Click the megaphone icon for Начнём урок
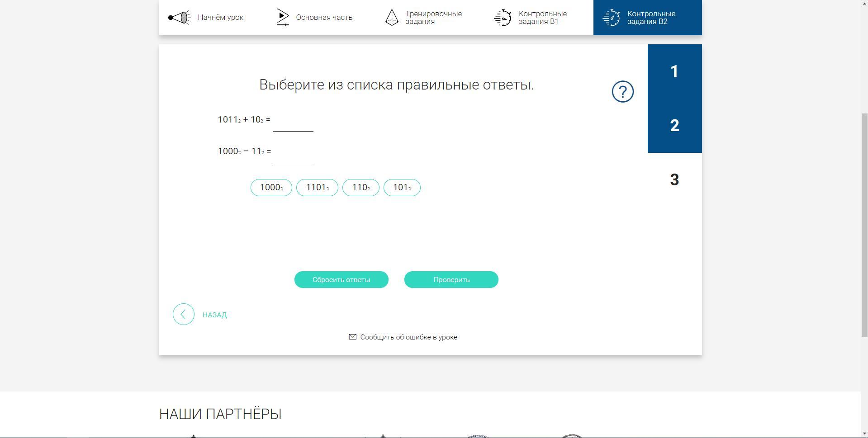Image resolution: width=868 pixels, height=438 pixels. [180, 18]
